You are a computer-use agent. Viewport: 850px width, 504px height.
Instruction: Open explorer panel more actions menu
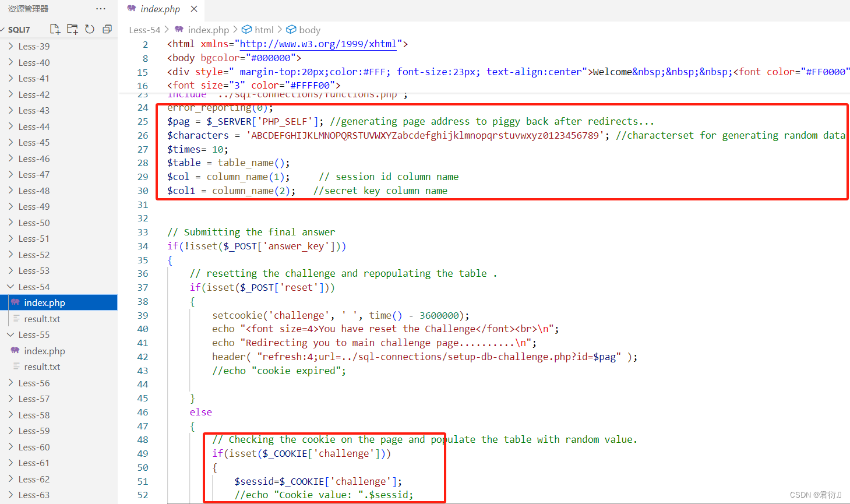(x=101, y=9)
